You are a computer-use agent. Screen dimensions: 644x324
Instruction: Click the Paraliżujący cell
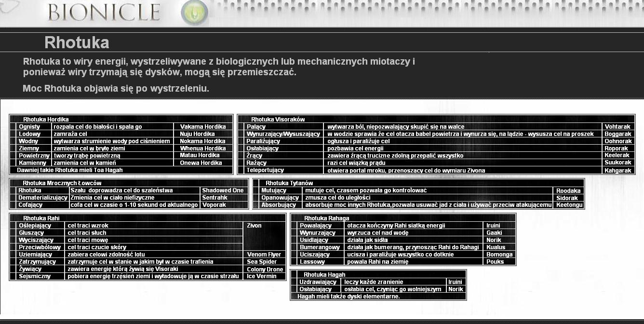[x=284, y=141]
